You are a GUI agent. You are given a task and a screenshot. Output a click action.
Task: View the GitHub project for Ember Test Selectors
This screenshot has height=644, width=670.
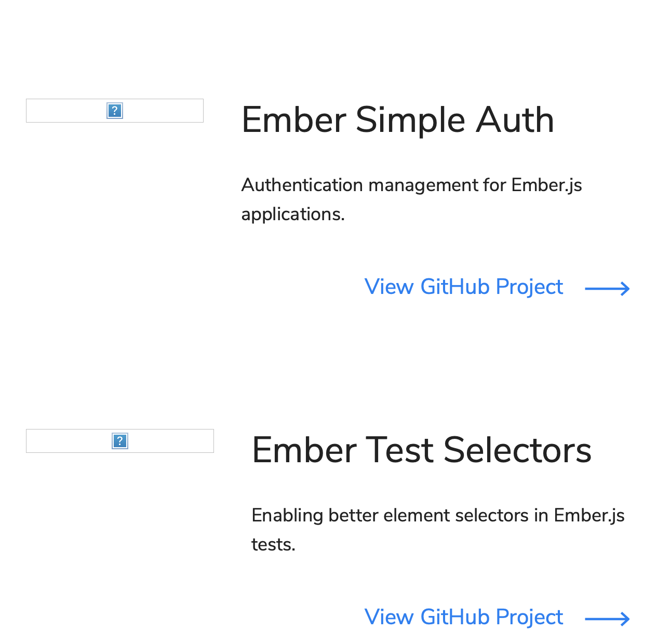pyautogui.click(x=464, y=617)
